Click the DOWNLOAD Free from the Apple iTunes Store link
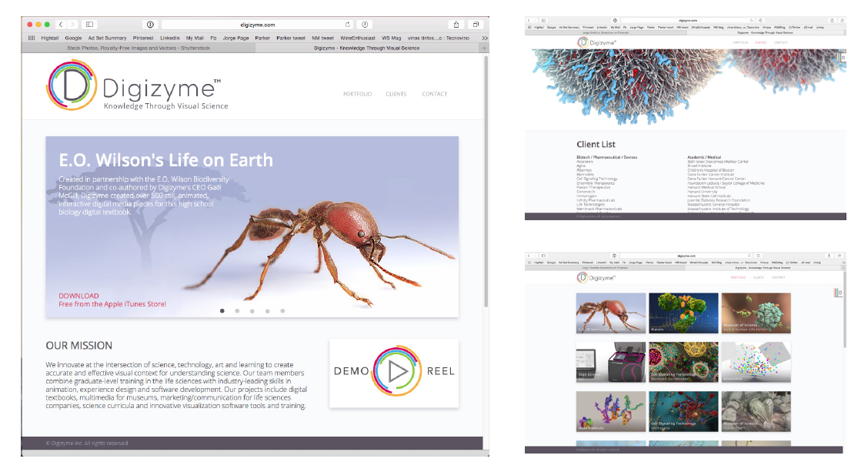 (x=112, y=300)
